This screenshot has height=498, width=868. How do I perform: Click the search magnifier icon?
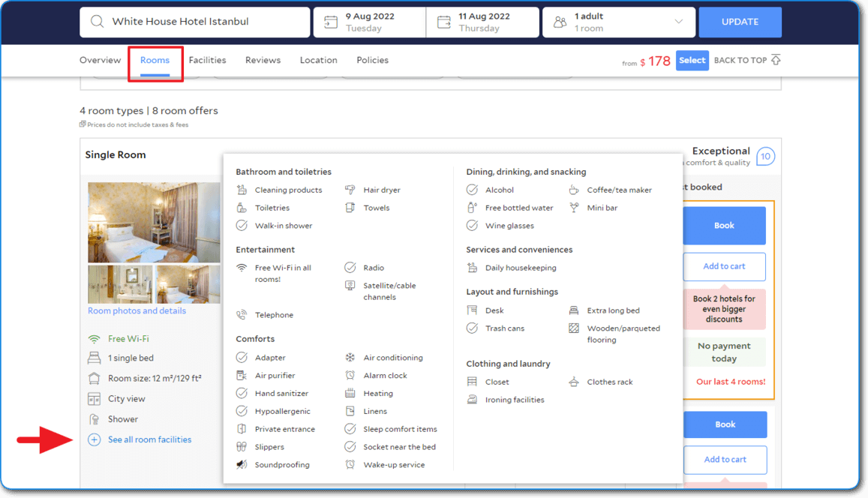(97, 22)
